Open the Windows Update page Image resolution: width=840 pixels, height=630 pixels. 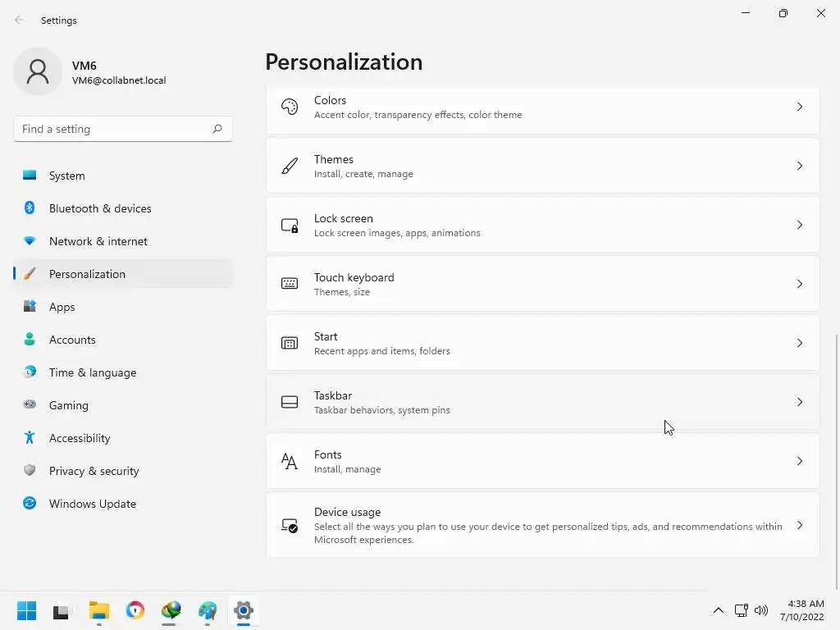[123, 504]
